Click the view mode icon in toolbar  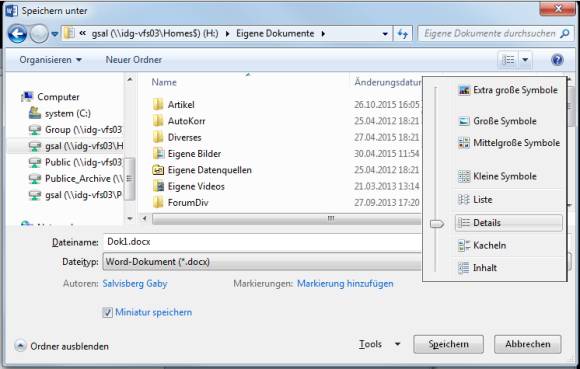(508, 60)
